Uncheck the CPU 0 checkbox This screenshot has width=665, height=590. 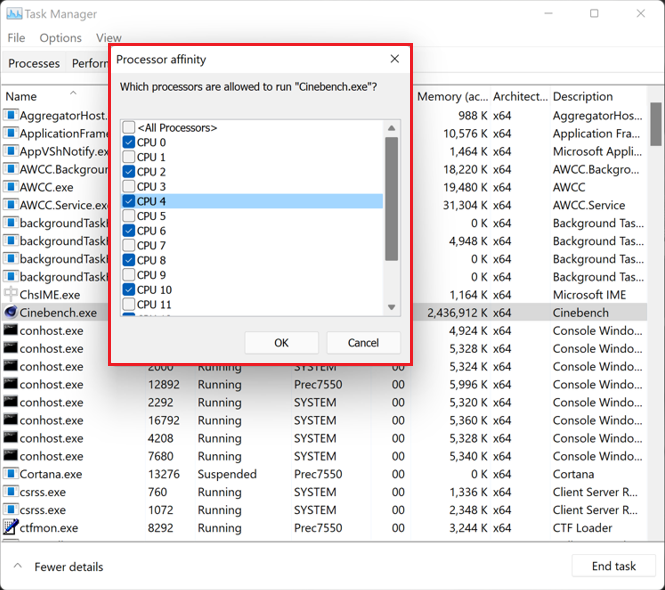pos(129,142)
